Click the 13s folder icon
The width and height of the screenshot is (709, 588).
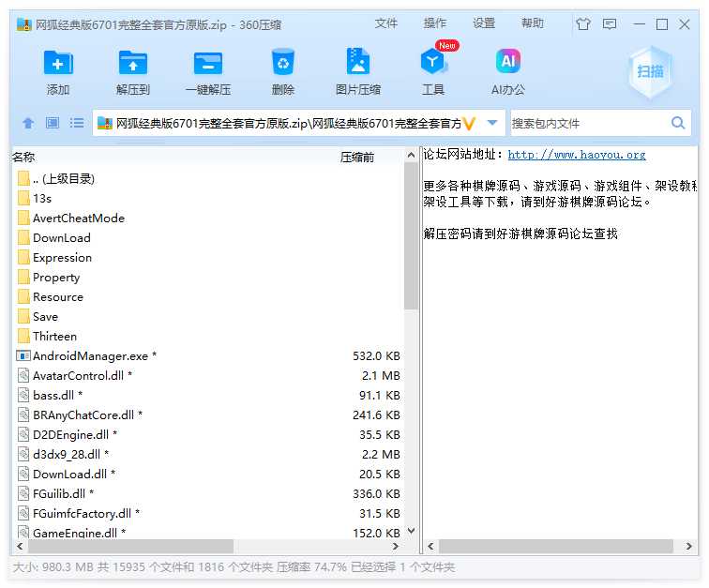23,198
